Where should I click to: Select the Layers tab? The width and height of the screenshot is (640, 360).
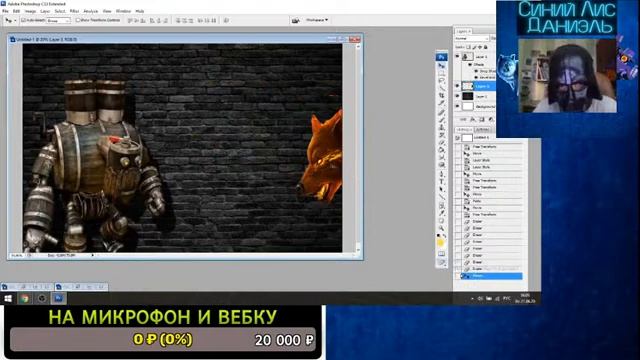click(463, 31)
